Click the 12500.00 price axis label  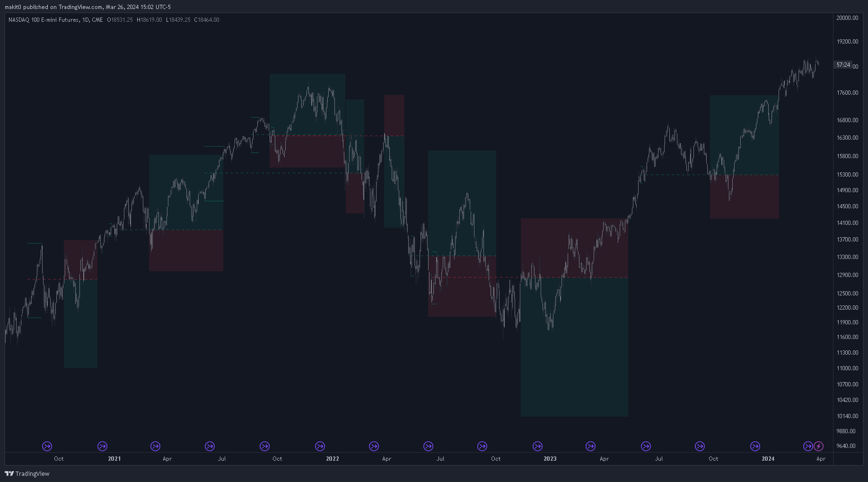point(847,294)
